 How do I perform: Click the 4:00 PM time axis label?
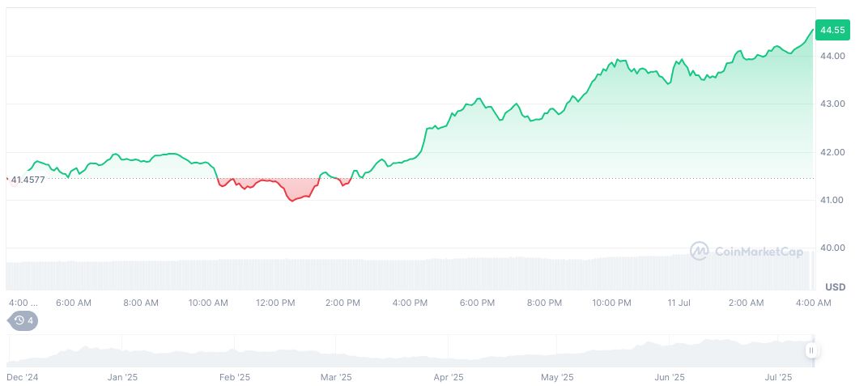(410, 303)
